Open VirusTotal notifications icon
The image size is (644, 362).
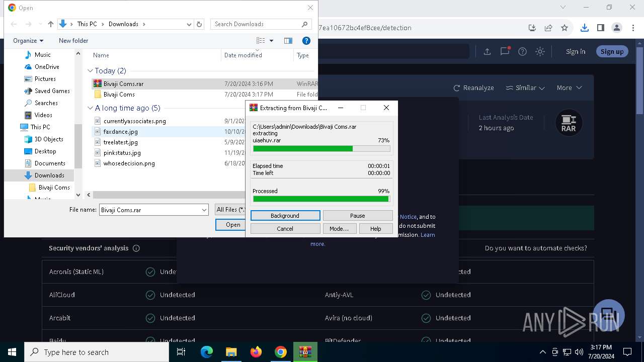pyautogui.click(x=505, y=51)
